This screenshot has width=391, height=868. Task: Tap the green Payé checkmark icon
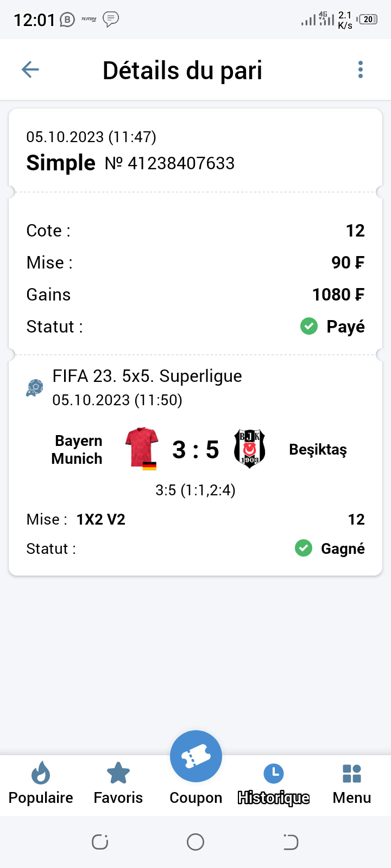tap(309, 327)
